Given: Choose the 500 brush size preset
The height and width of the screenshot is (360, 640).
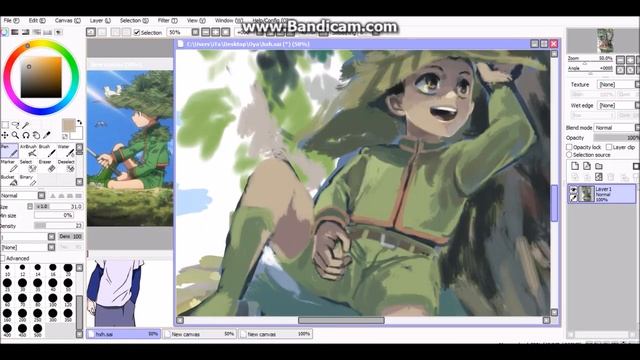Looking at the screenshot, I should [x=38, y=330].
